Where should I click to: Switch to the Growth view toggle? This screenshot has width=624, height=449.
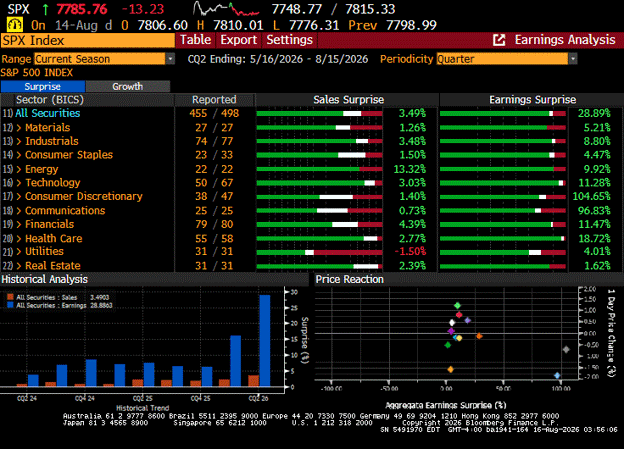[x=127, y=86]
